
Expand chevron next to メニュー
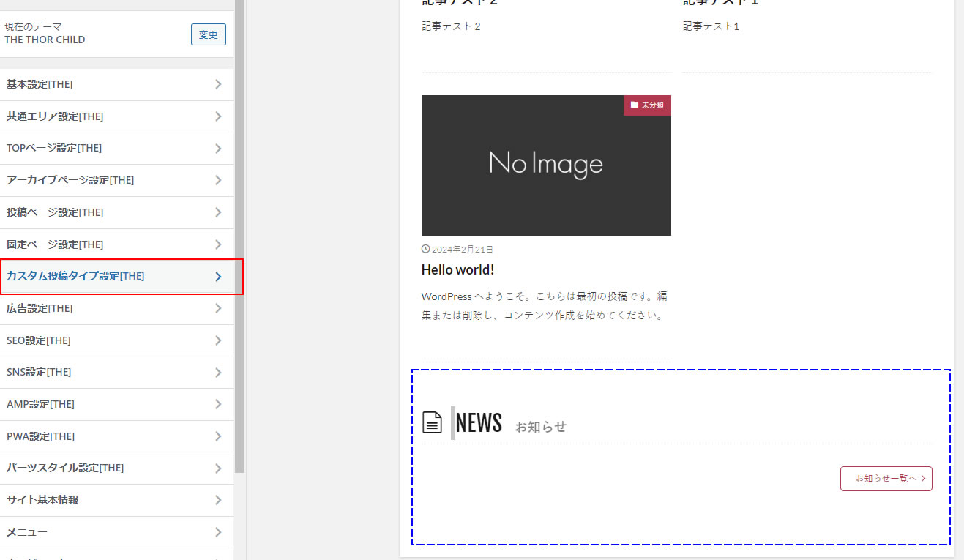click(218, 532)
